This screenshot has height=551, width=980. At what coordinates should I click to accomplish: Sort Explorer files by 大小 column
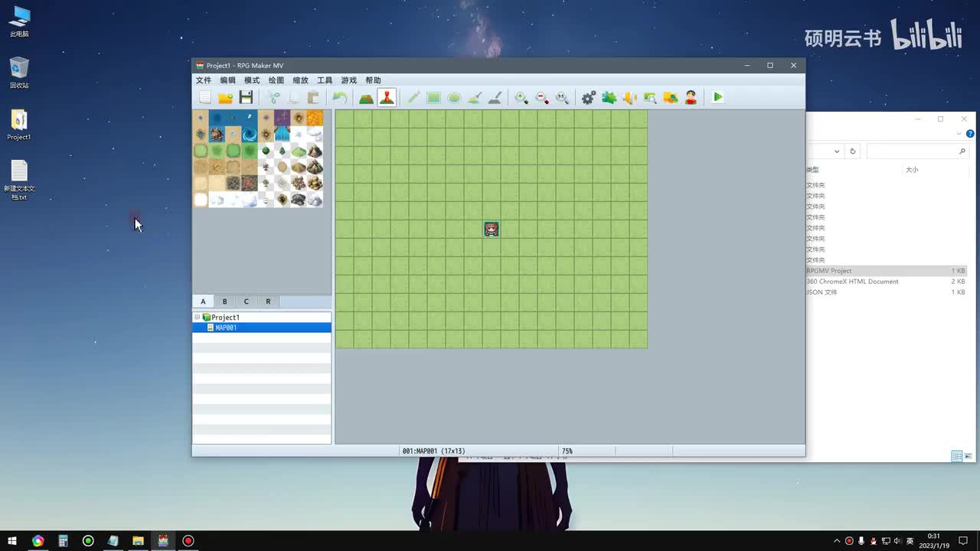[912, 170]
